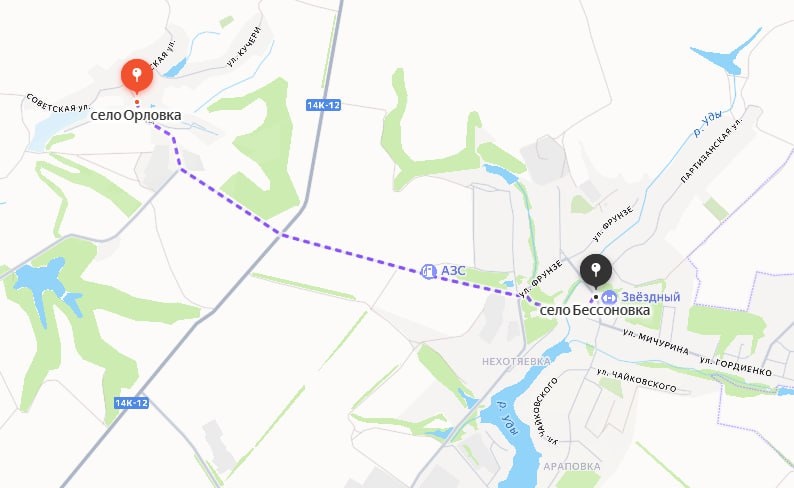This screenshot has height=488, width=794.
Task: Select the село Бессоновка place label
Action: pos(595,310)
